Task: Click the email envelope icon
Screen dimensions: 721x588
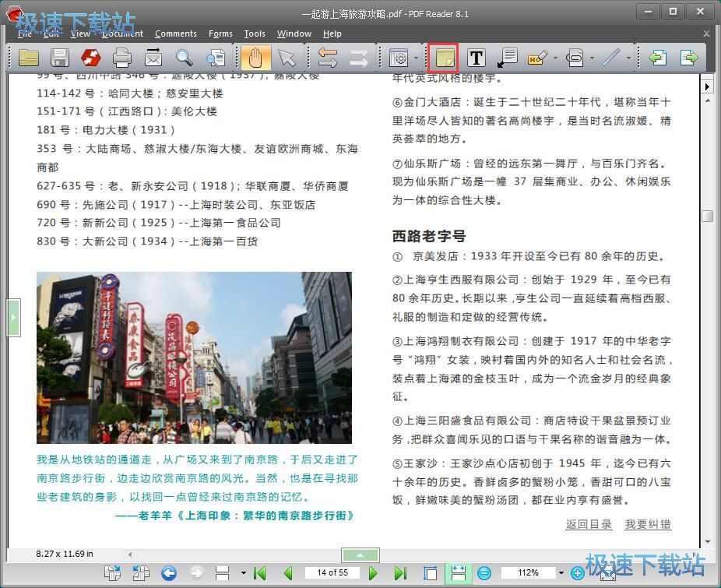Action: click(x=153, y=58)
